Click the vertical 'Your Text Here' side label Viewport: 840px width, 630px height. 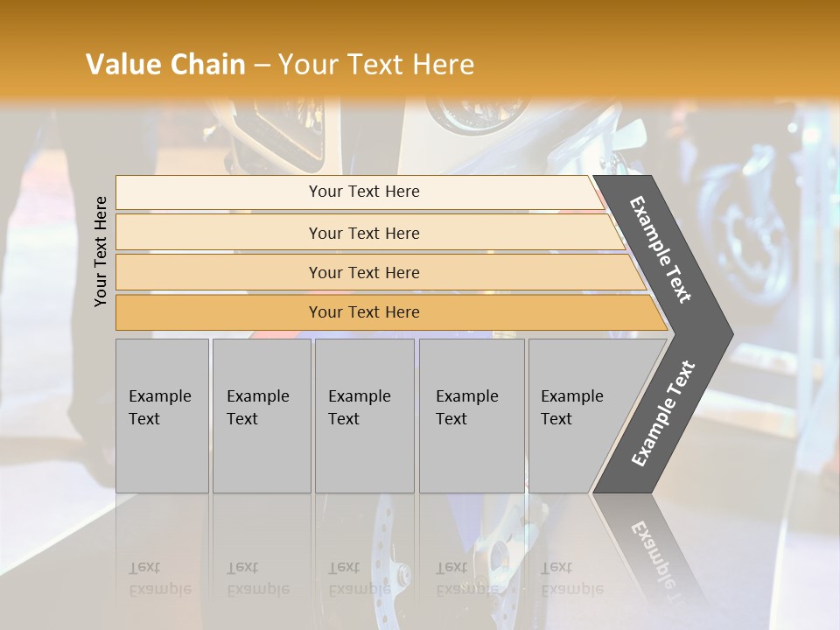(x=100, y=251)
